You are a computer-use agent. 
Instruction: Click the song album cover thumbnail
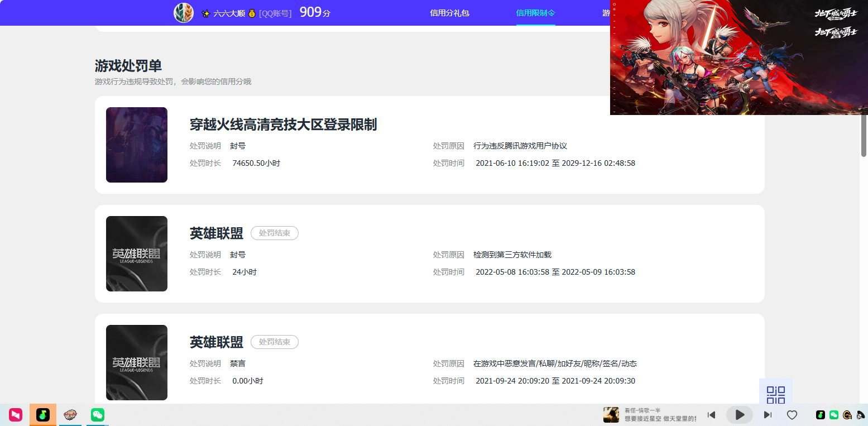[x=611, y=415]
